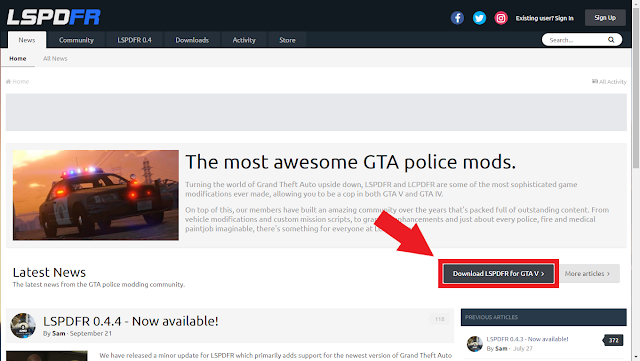Open the News tab
640x361 pixels.
(27, 40)
